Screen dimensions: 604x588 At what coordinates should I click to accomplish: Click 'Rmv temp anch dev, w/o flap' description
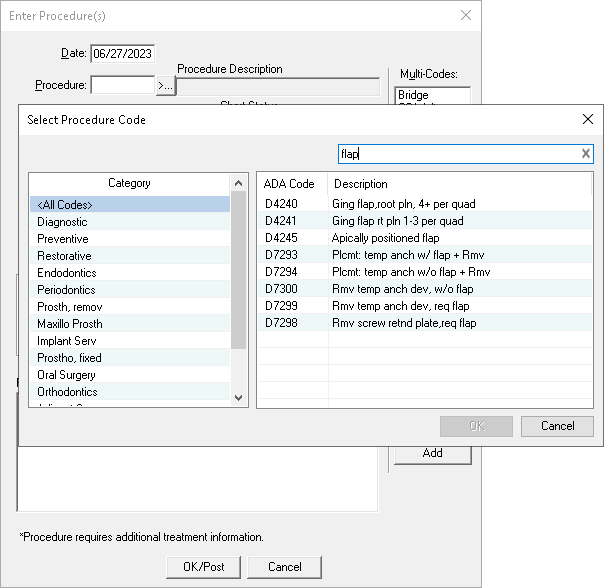(x=403, y=288)
